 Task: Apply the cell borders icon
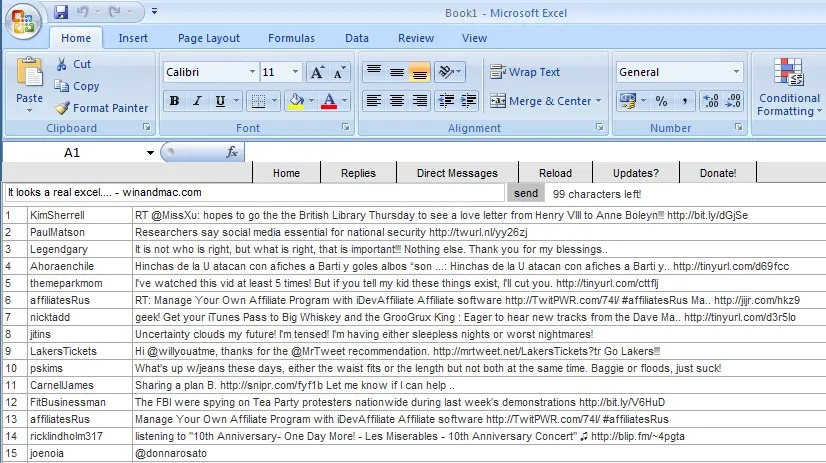pos(258,101)
